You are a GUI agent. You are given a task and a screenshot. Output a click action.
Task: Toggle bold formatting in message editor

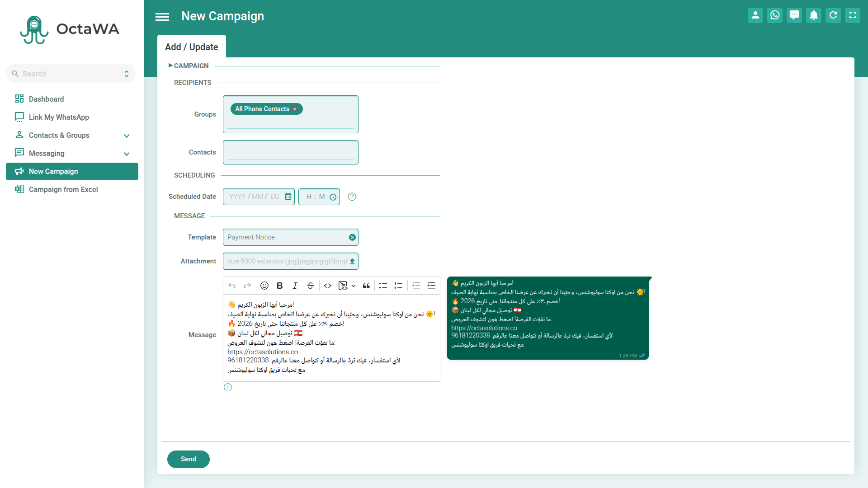(x=280, y=286)
